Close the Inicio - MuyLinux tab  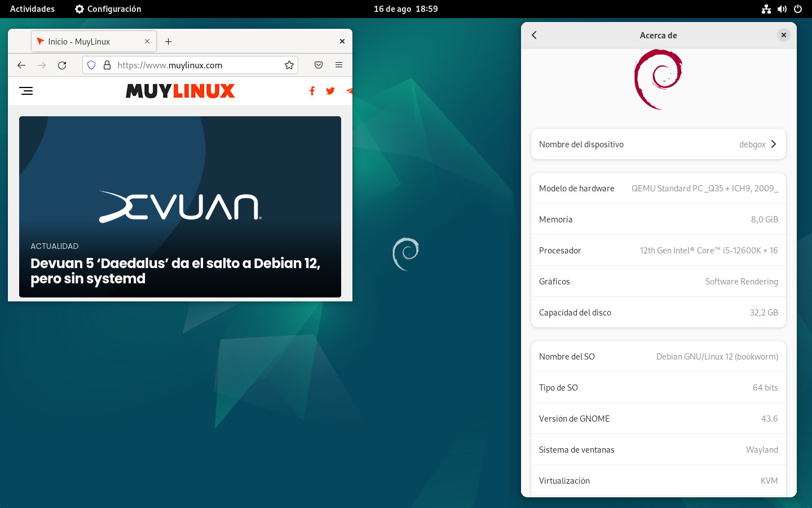[x=147, y=41]
